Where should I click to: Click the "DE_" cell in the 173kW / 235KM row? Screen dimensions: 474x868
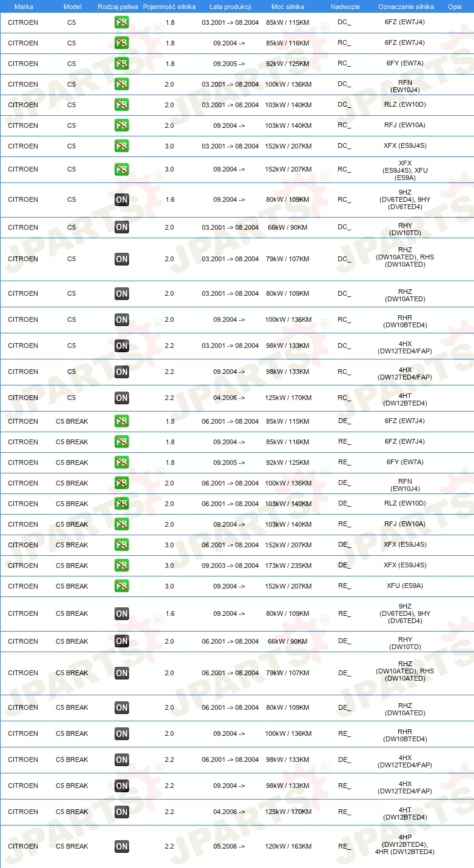click(x=344, y=565)
